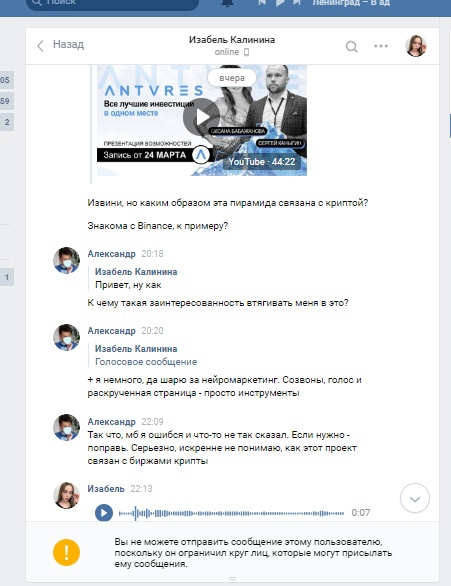This screenshot has width=451, height=586.
Task: Open the Ленинград track title in header
Action: click(351, 3)
